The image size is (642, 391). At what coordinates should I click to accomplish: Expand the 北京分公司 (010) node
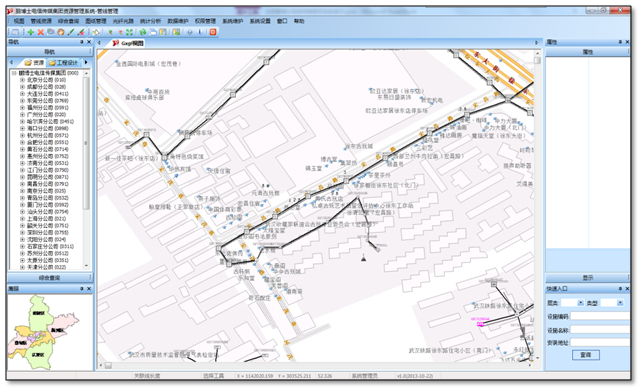[x=23, y=80]
